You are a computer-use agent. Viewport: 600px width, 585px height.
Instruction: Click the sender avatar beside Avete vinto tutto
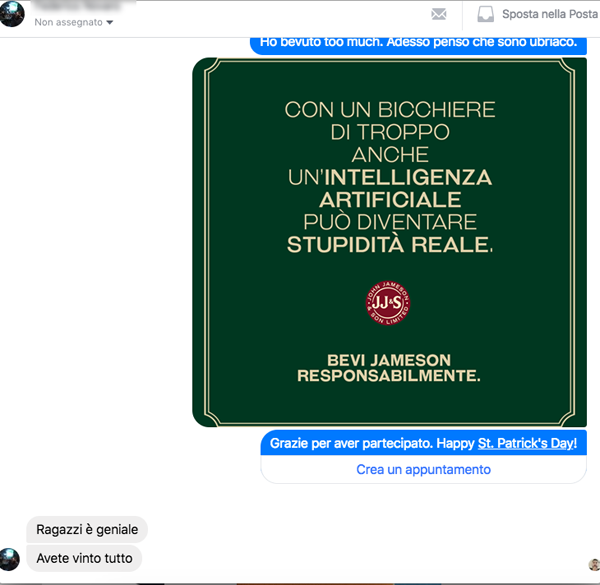click(x=9, y=559)
